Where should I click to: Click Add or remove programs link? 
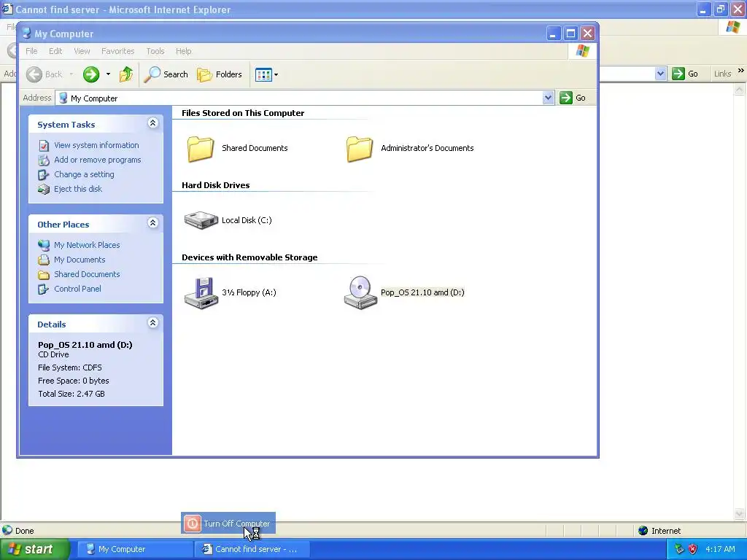(x=98, y=160)
